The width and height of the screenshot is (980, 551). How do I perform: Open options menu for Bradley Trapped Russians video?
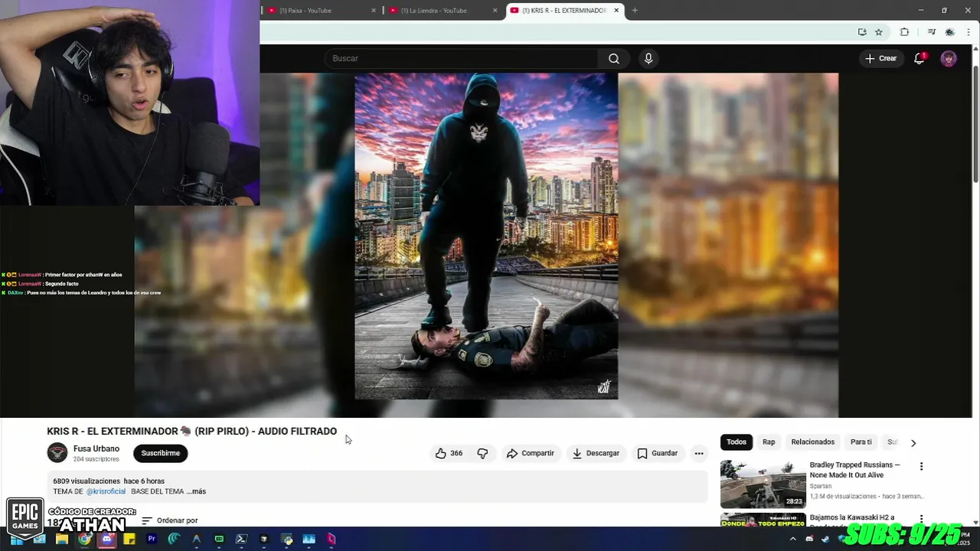921,466
